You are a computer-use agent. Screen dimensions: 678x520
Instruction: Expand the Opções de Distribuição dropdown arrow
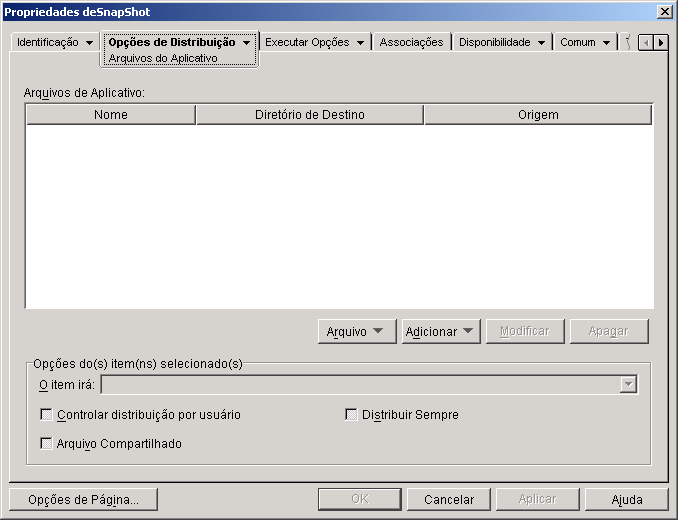[246, 43]
